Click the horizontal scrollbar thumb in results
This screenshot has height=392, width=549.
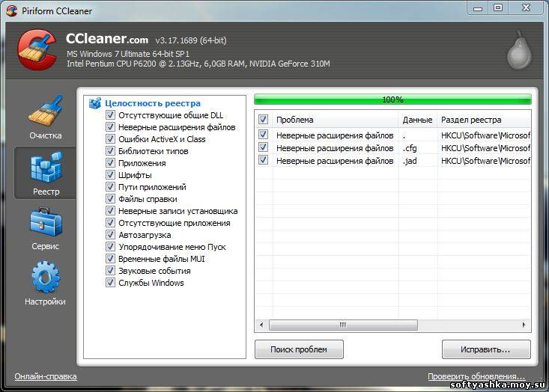(x=343, y=325)
